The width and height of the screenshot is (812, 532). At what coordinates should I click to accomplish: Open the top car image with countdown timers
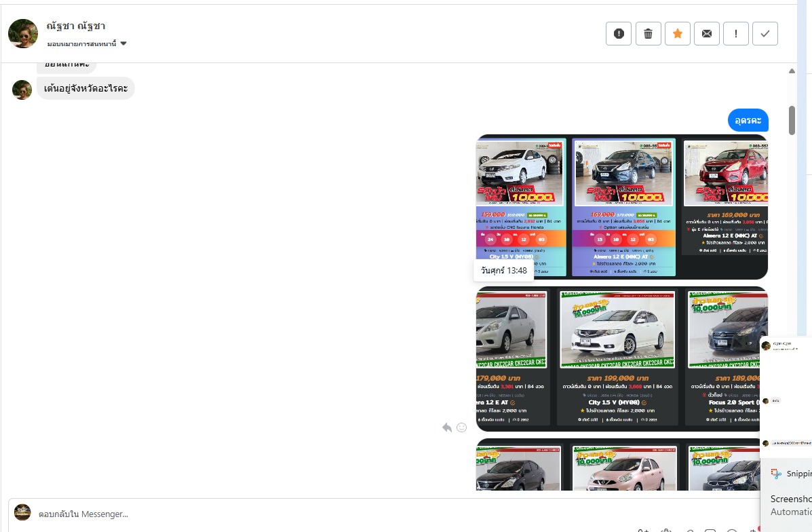[621, 207]
